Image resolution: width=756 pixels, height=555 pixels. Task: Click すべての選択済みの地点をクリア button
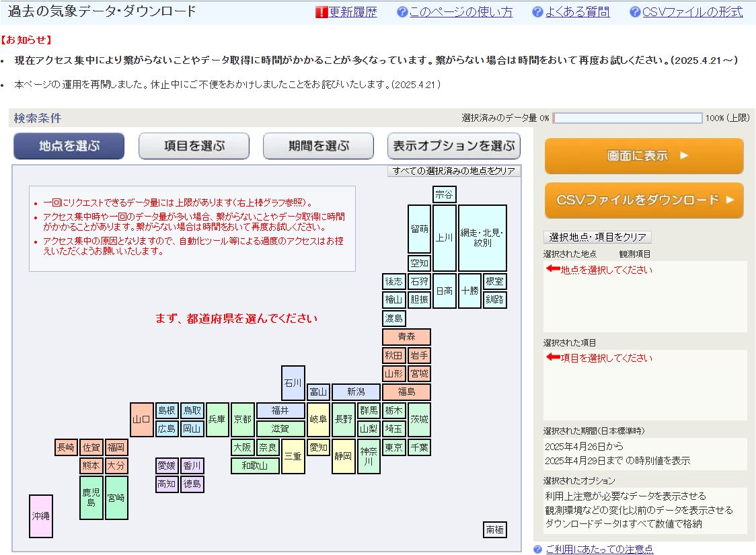tap(454, 171)
